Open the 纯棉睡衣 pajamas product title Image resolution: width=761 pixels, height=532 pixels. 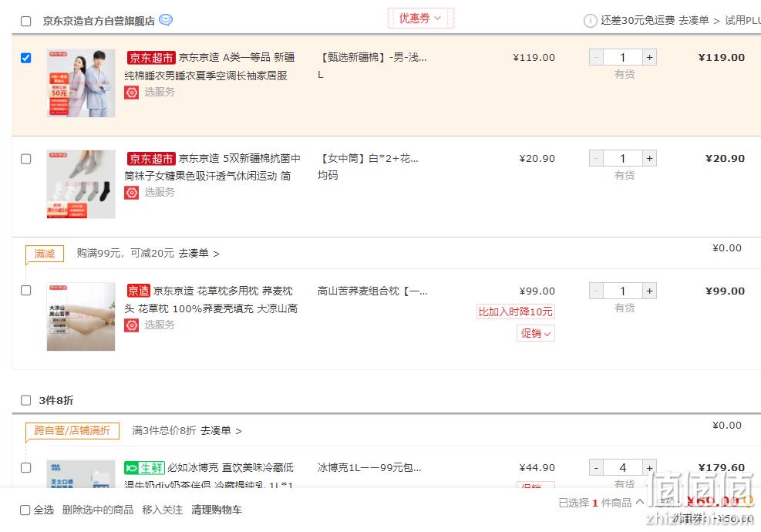click(x=211, y=66)
